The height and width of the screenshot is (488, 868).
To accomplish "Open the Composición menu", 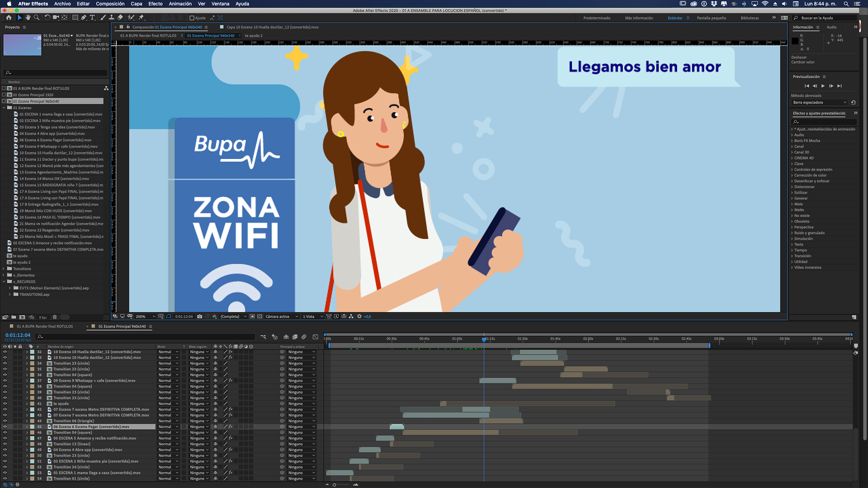I will 110,4.
